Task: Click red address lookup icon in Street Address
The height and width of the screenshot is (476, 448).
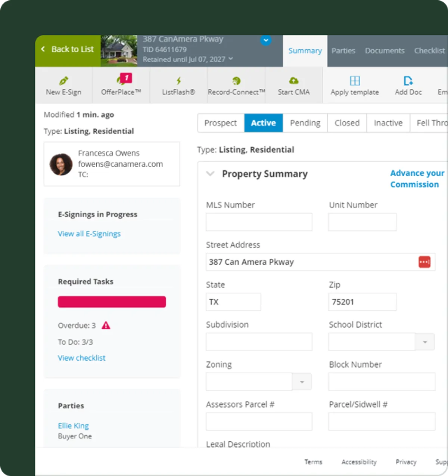Action: (424, 262)
